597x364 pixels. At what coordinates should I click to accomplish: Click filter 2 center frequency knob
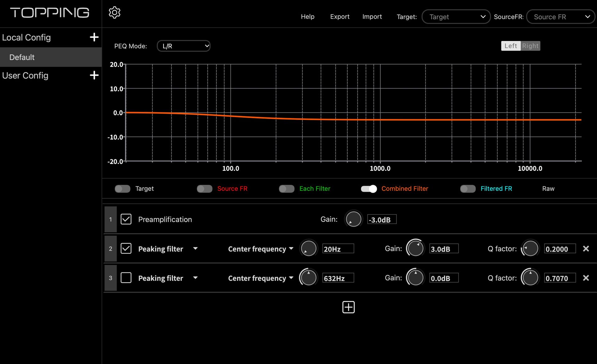point(308,248)
